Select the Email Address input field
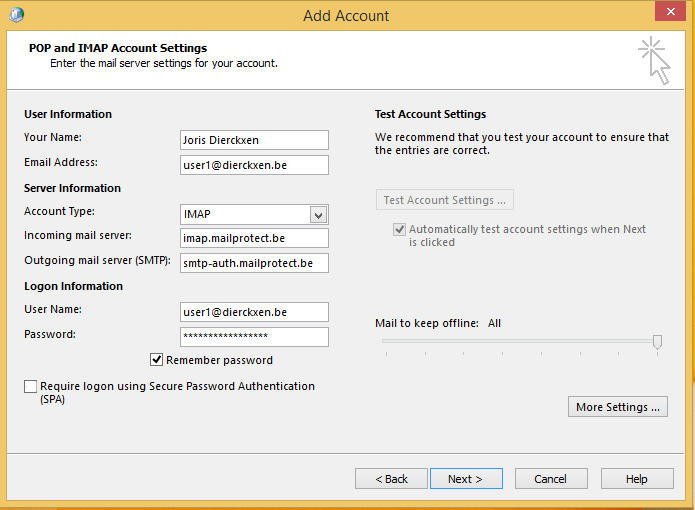 pyautogui.click(x=254, y=165)
